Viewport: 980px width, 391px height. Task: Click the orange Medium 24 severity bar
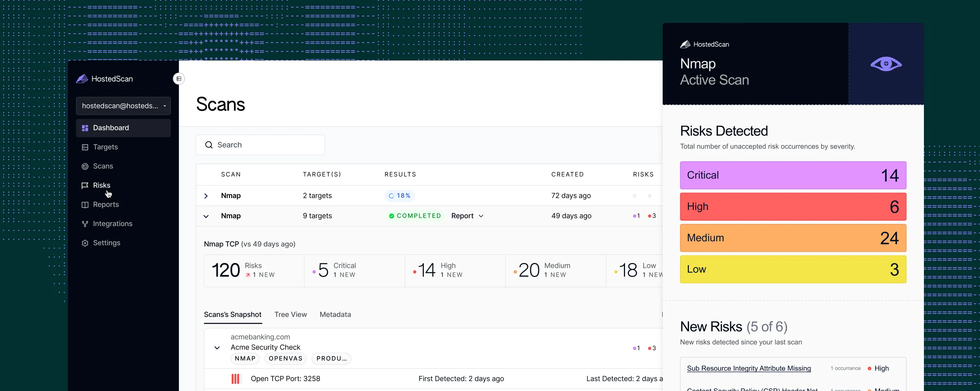793,238
